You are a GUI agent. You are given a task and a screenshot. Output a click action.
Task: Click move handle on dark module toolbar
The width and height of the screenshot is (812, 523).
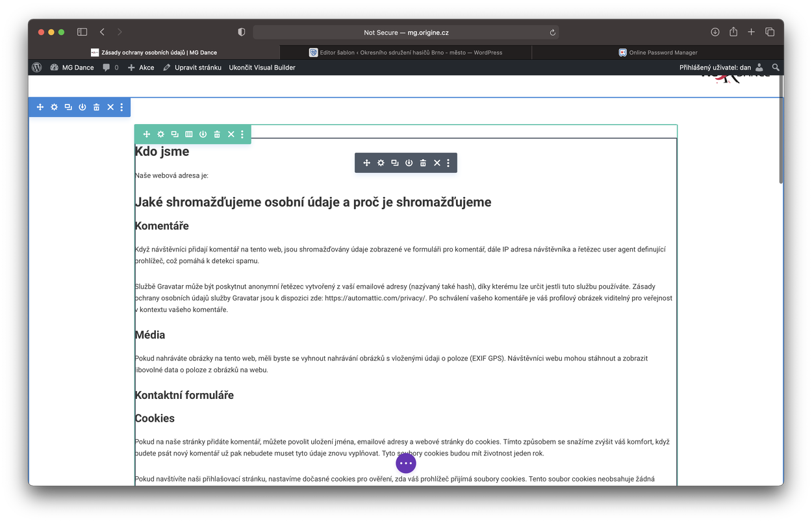click(366, 163)
